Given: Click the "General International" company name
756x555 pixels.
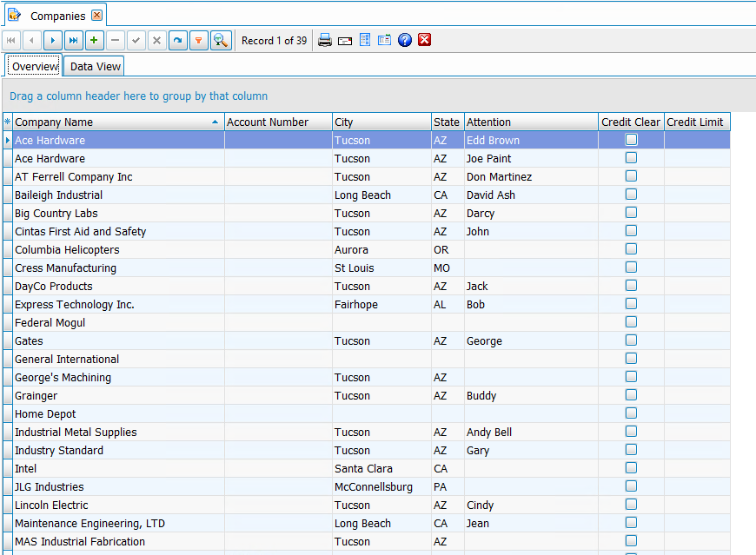Looking at the screenshot, I should click(67, 360).
